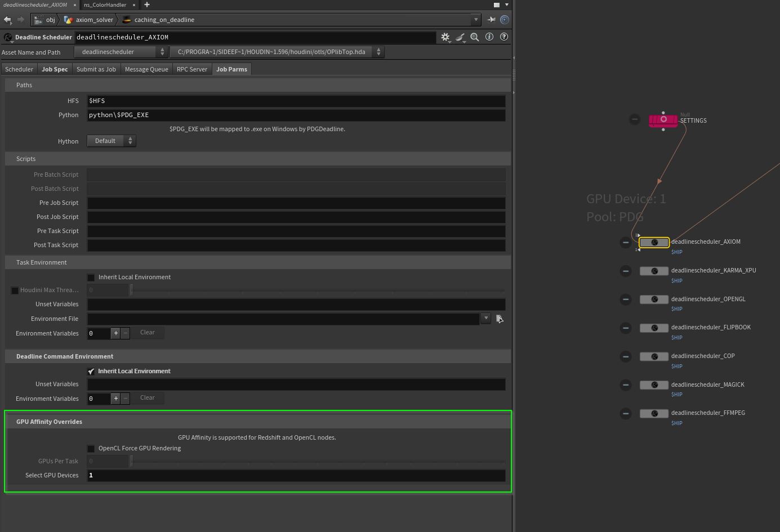The image size is (780, 532).
Task: Click the Python path field
Action: 296,115
